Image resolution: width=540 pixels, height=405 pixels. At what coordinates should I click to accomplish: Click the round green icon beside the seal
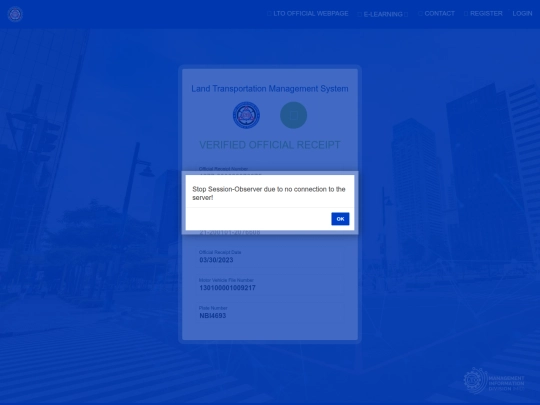[293, 115]
